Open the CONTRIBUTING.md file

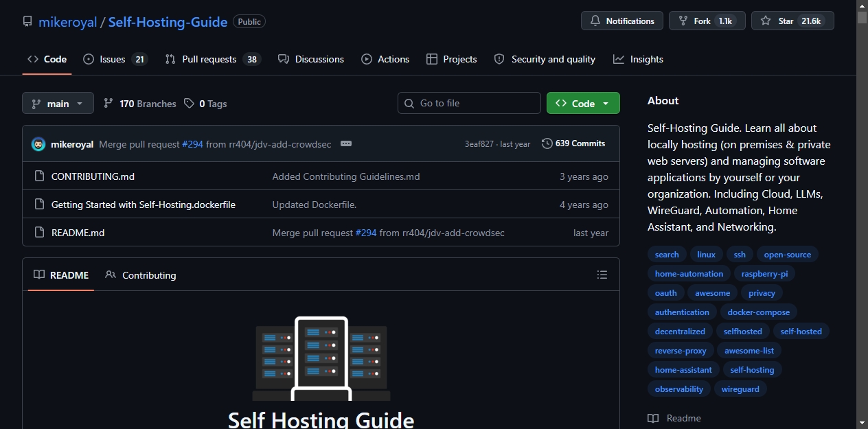93,176
